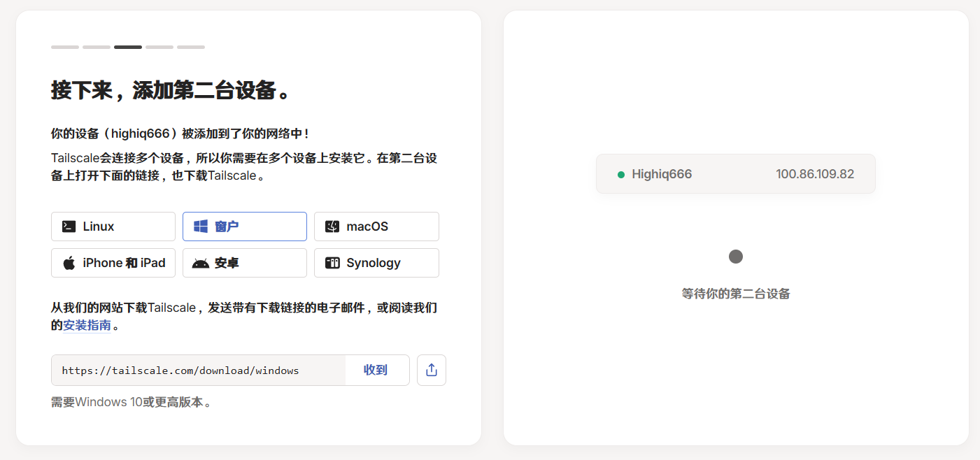Click the heading 接下来，添加第二台设备
The image size is (980, 460).
click(x=171, y=90)
